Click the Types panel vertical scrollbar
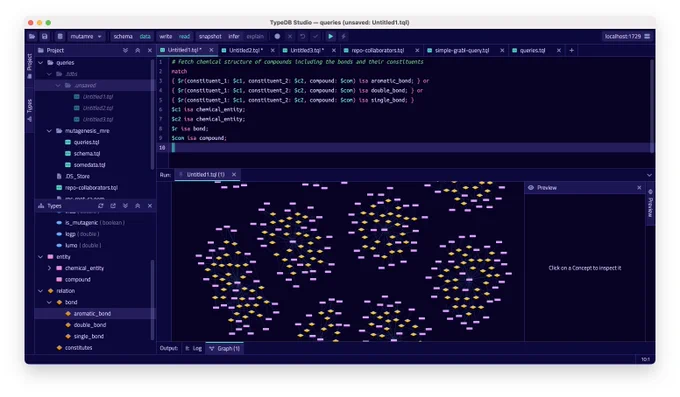The image size is (680, 397). click(x=152, y=300)
